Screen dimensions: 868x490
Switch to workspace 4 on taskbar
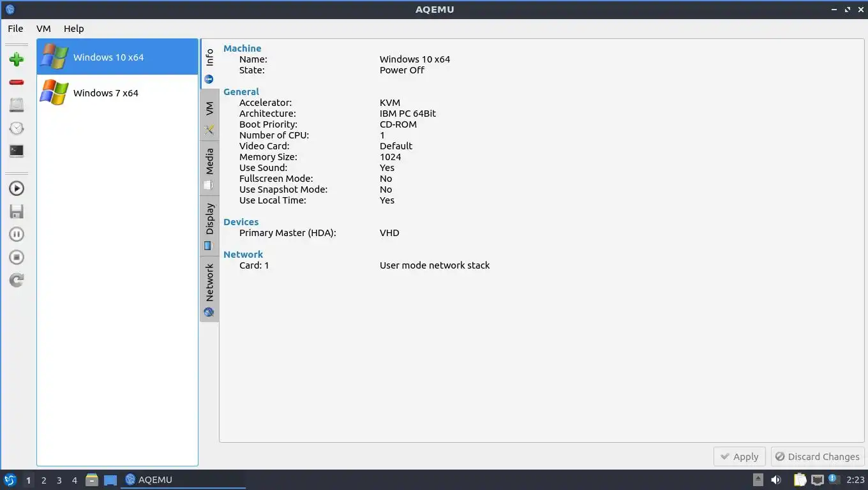[x=75, y=480]
